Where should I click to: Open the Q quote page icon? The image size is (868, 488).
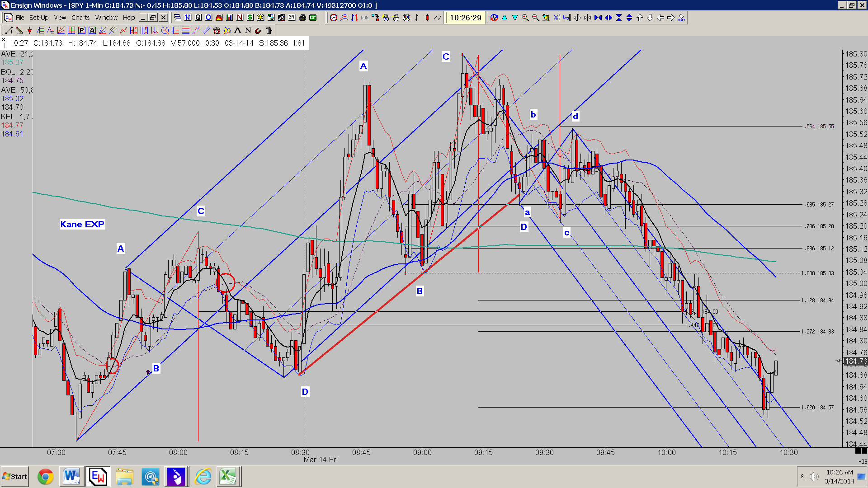tap(198, 18)
